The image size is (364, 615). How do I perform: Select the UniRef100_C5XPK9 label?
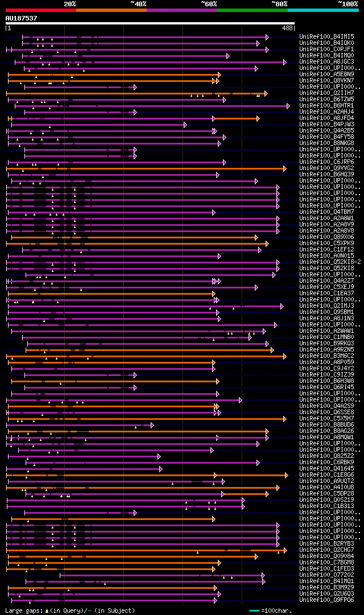326,243
